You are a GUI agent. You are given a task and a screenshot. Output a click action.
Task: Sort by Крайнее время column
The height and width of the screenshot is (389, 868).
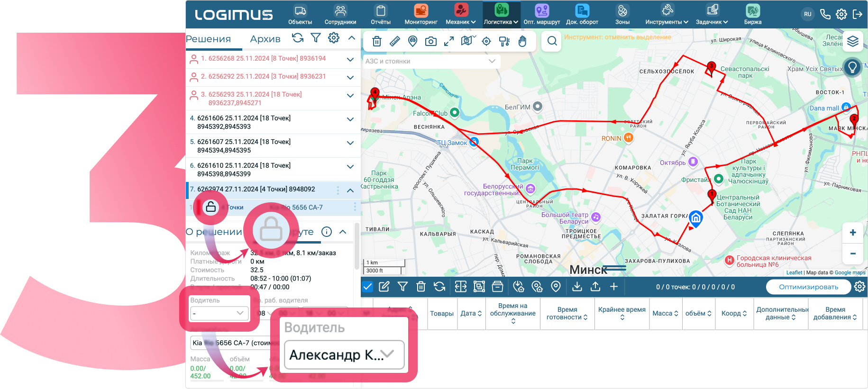tap(622, 313)
